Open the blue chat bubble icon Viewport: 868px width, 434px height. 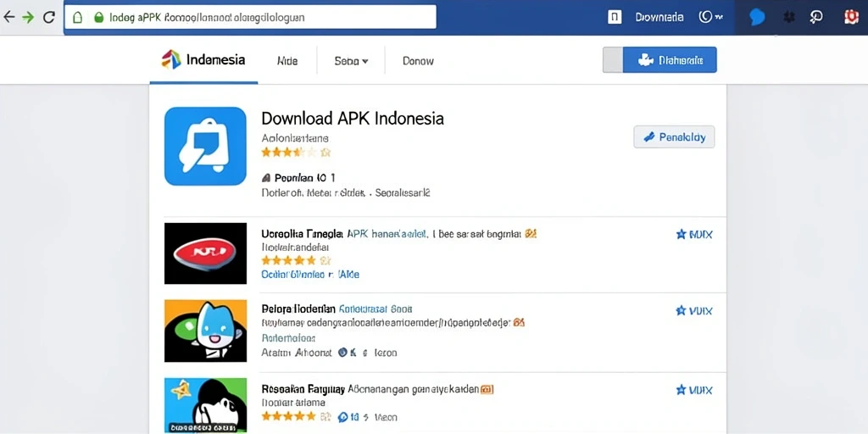tap(757, 17)
